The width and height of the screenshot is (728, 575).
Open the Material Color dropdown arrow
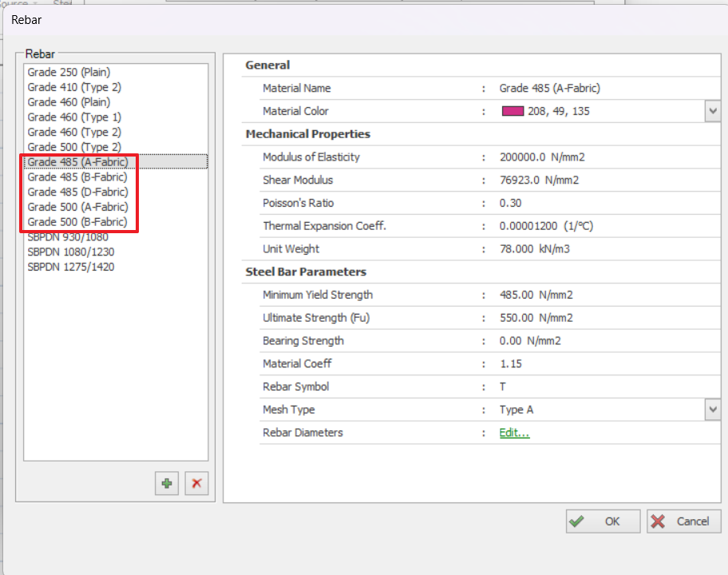point(713,111)
